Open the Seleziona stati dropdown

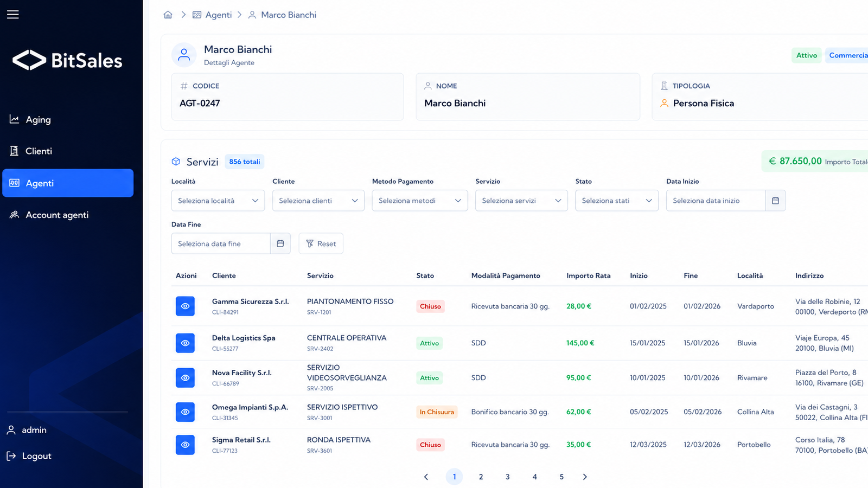[x=617, y=201]
